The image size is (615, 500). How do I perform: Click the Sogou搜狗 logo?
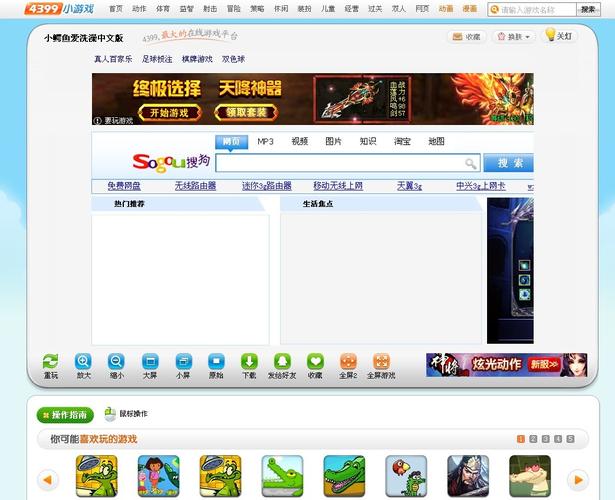171,162
